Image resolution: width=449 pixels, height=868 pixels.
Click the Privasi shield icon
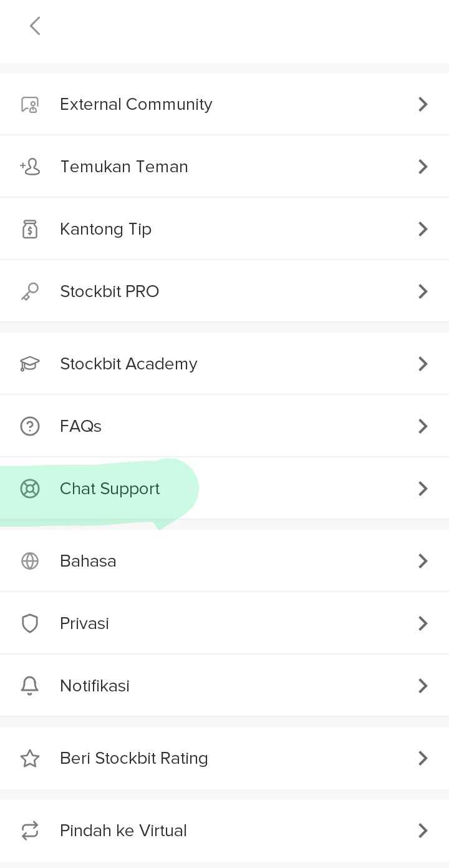(30, 623)
